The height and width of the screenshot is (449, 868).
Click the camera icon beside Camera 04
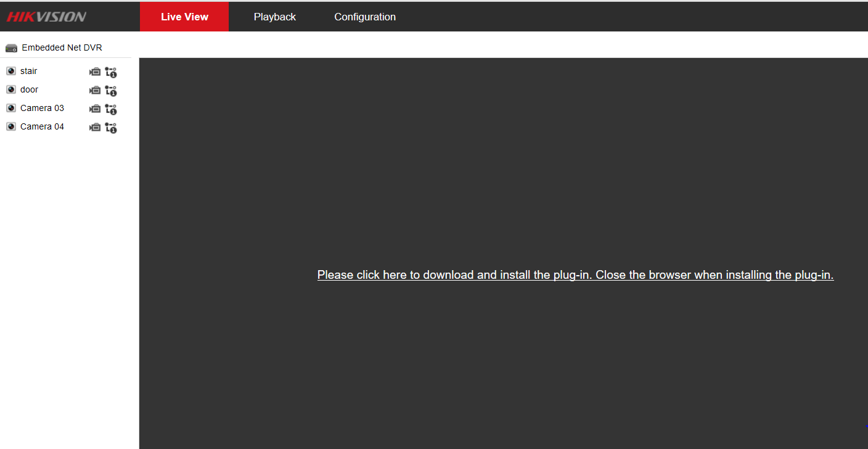tap(11, 126)
